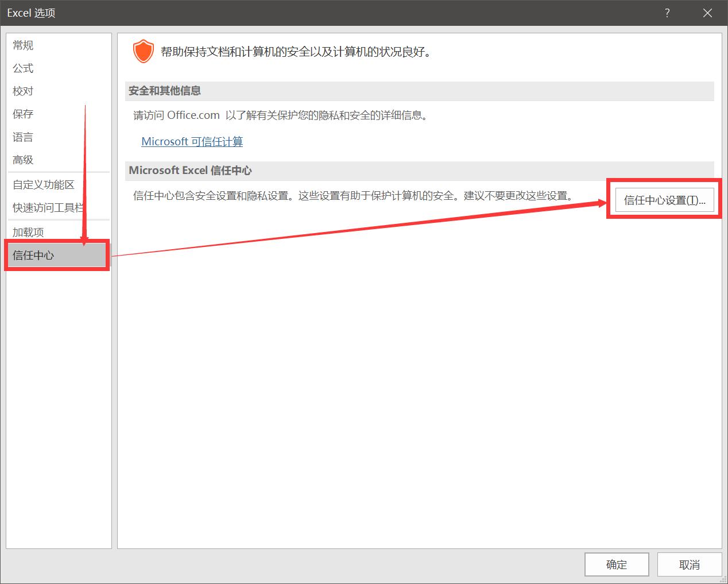Select 自定义功能区 settings
Image resolution: width=728 pixels, height=584 pixels.
[44, 185]
